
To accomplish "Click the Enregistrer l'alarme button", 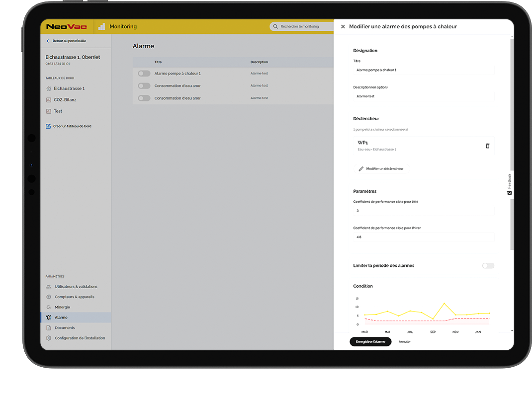I will 370,342.
